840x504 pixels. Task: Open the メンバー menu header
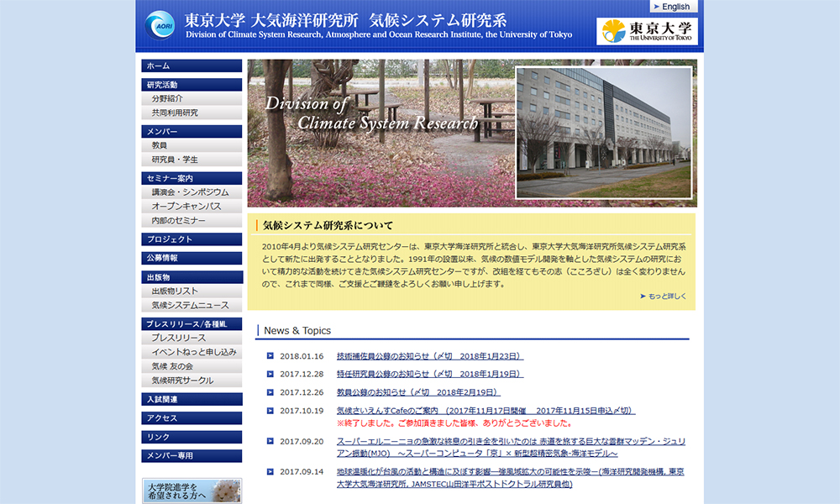tap(192, 131)
